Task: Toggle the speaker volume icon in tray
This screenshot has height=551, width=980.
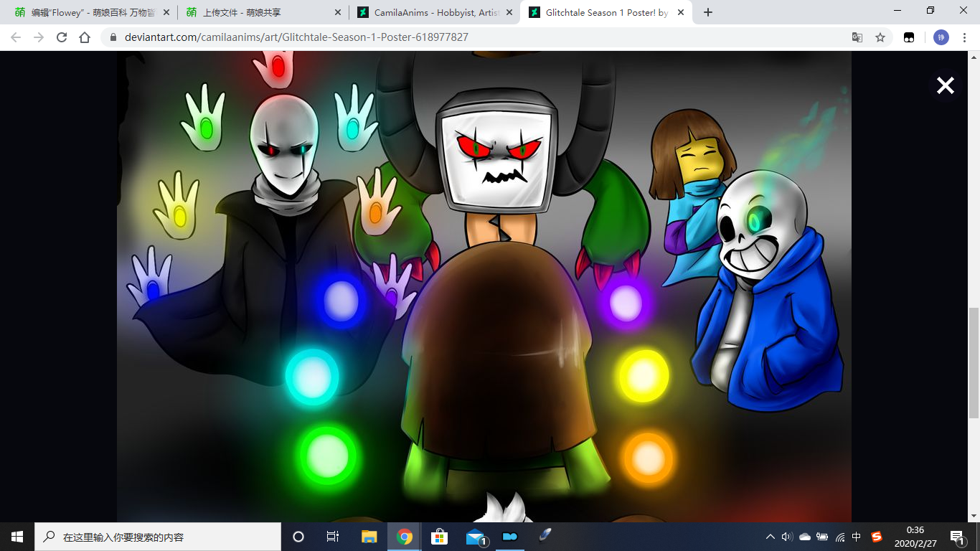Action: coord(787,537)
